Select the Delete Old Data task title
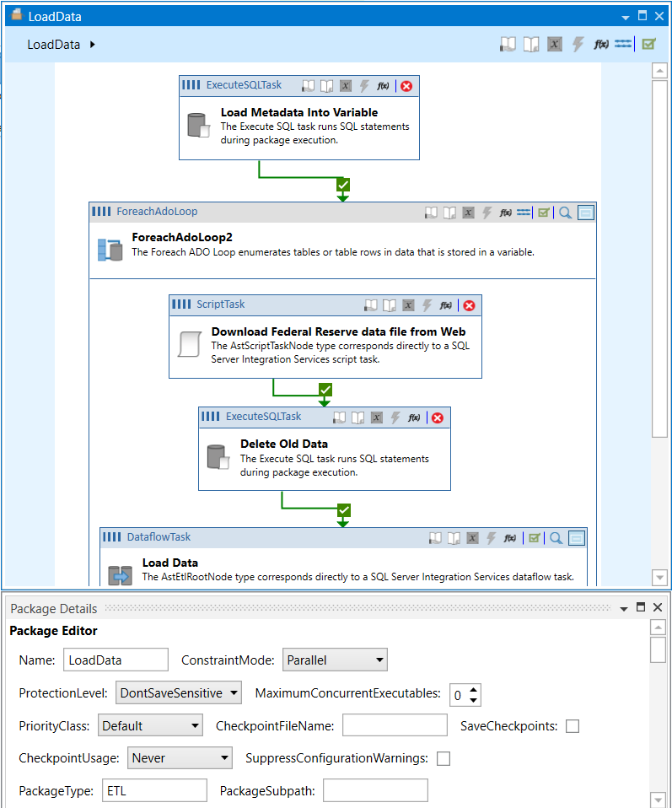The image size is (672, 808). click(284, 444)
